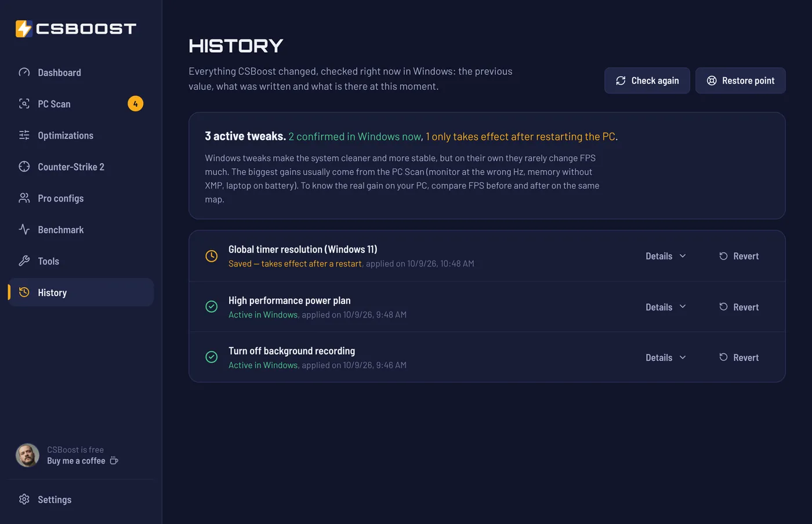The height and width of the screenshot is (524, 812).
Task: Go to PC Scan section
Action: coord(81,104)
